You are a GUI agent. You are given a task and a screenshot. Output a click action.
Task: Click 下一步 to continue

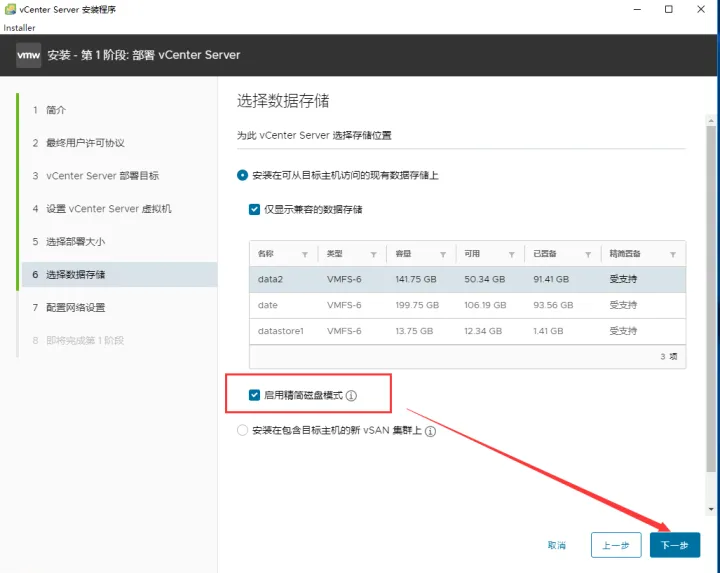(x=675, y=545)
